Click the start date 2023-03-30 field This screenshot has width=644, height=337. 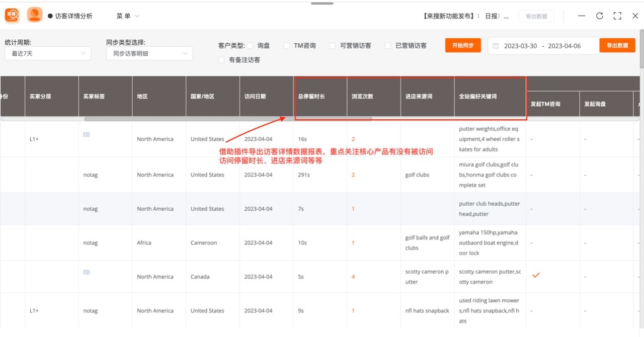520,46
